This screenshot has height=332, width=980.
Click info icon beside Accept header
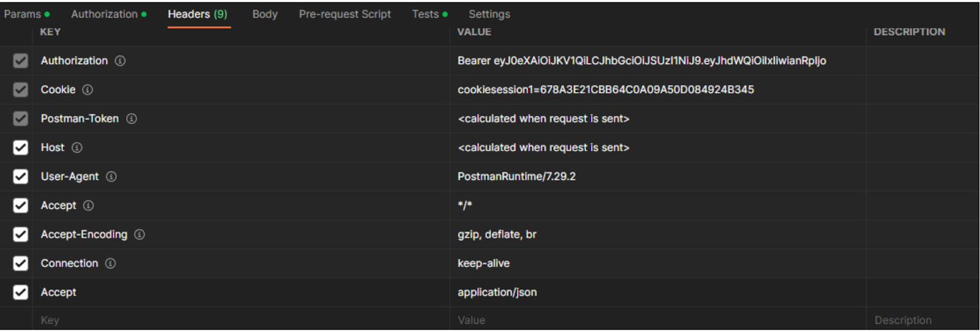pyautogui.click(x=88, y=206)
